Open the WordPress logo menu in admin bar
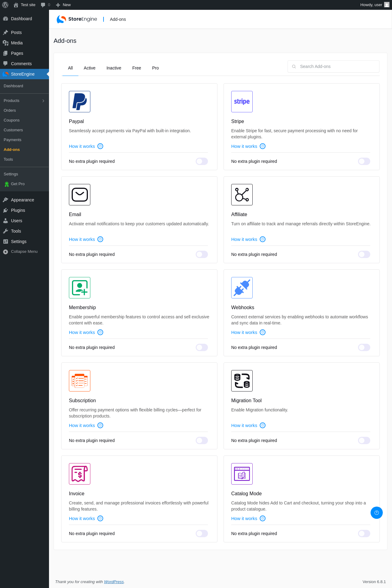The height and width of the screenshot is (588, 392). pyautogui.click(x=5, y=5)
